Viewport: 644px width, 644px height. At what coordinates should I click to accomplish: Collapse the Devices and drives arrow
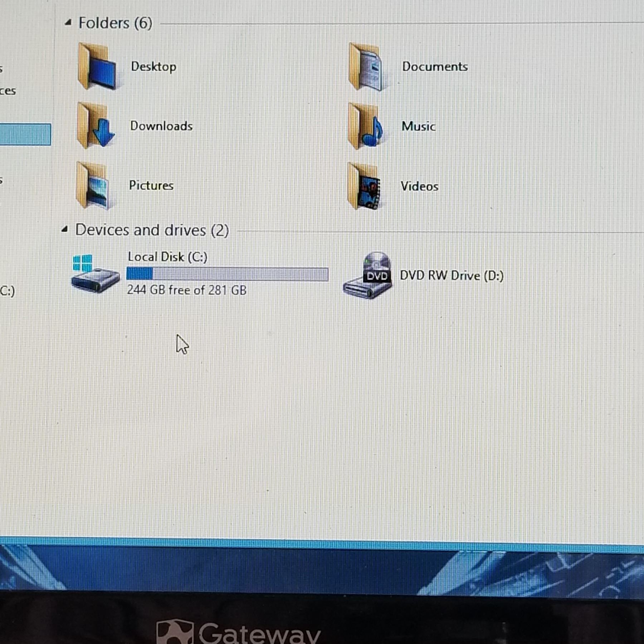click(65, 229)
